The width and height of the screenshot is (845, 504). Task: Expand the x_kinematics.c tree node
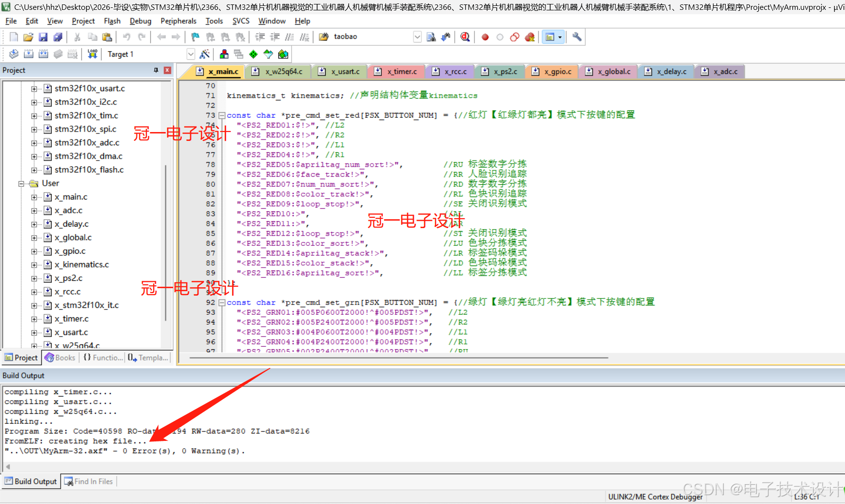click(x=34, y=265)
